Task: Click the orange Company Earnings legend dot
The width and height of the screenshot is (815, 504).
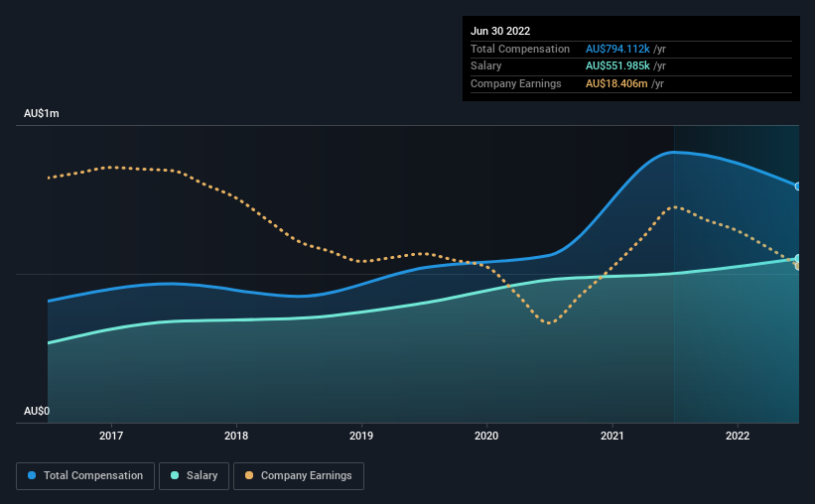Action: point(249,475)
